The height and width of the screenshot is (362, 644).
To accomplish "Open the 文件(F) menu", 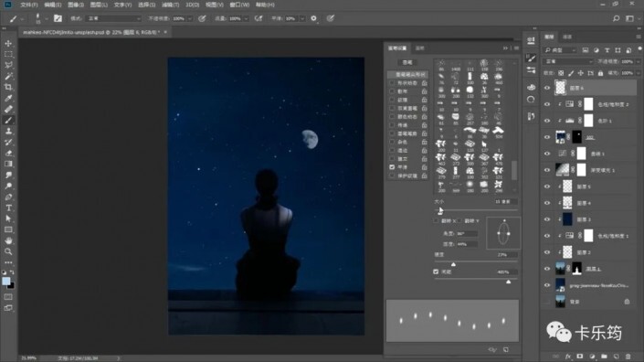I will pyautogui.click(x=29, y=5).
